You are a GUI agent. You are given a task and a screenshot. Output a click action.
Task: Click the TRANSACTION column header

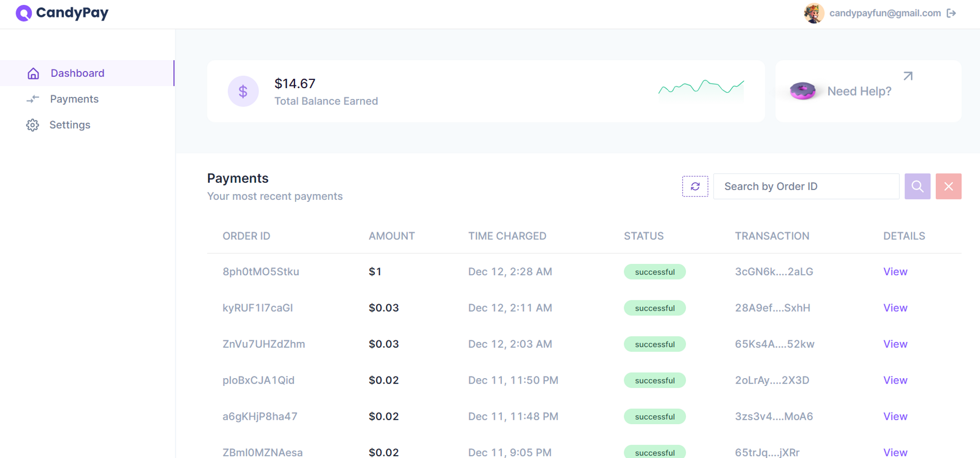pos(772,236)
